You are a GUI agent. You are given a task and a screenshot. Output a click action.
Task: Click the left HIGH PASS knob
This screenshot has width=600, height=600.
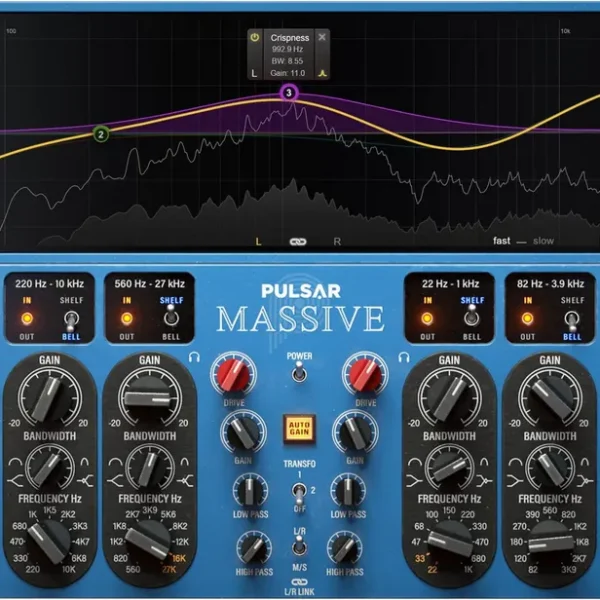[254, 548]
